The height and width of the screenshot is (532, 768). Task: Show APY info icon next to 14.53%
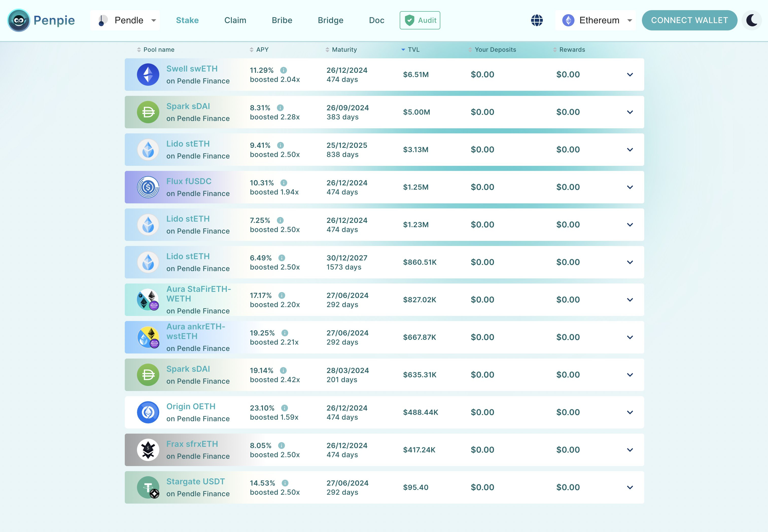pyautogui.click(x=285, y=483)
